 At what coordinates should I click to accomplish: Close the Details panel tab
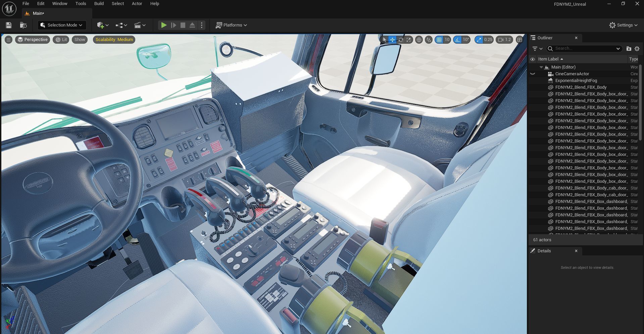[x=576, y=251]
